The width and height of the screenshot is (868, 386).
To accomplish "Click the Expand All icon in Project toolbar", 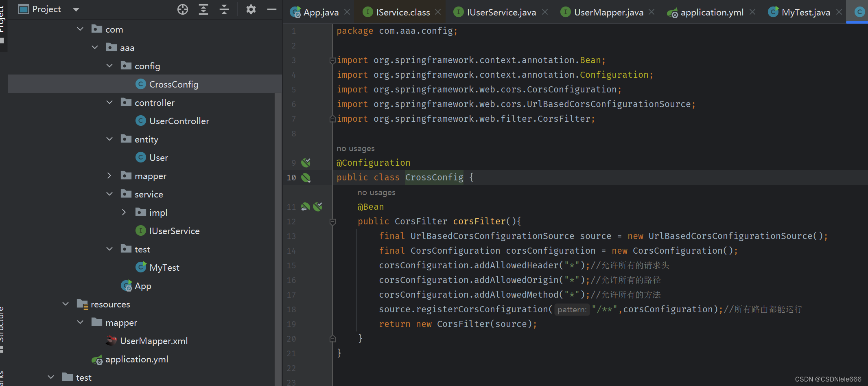I will pyautogui.click(x=203, y=9).
